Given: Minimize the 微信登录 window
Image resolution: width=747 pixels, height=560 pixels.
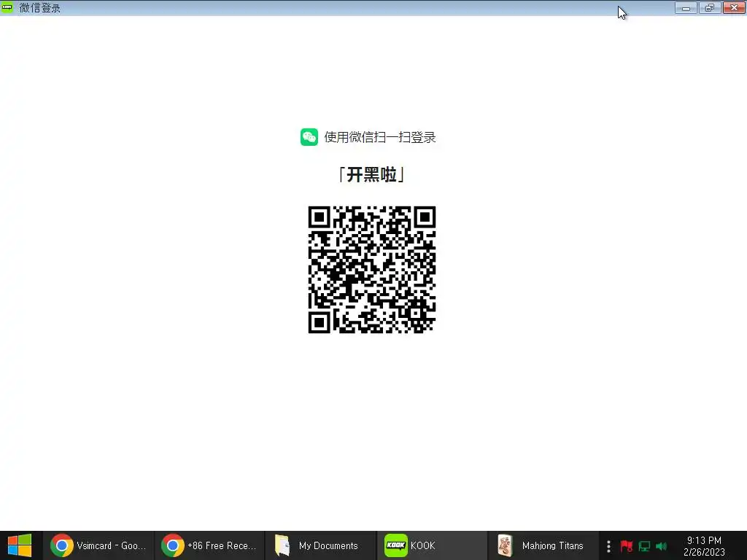Looking at the screenshot, I should point(686,7).
